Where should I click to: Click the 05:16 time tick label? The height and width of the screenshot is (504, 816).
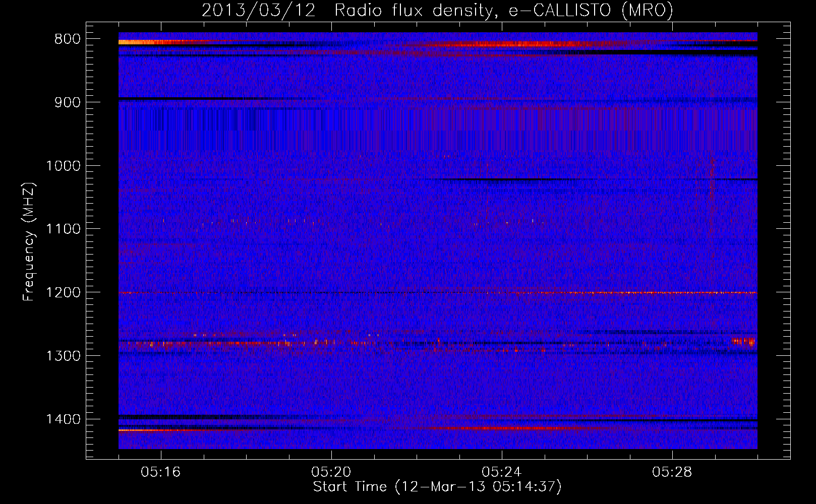161,472
